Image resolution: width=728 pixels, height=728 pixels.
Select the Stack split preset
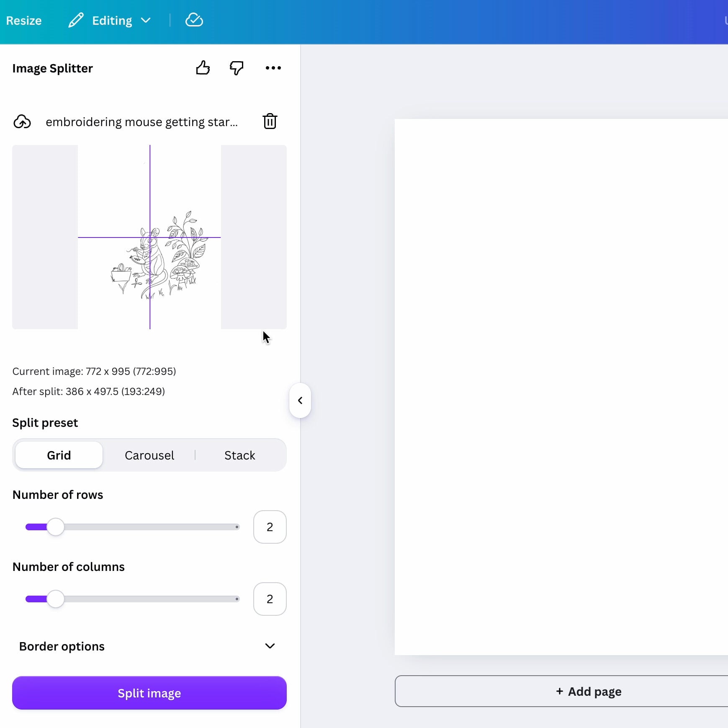(240, 455)
